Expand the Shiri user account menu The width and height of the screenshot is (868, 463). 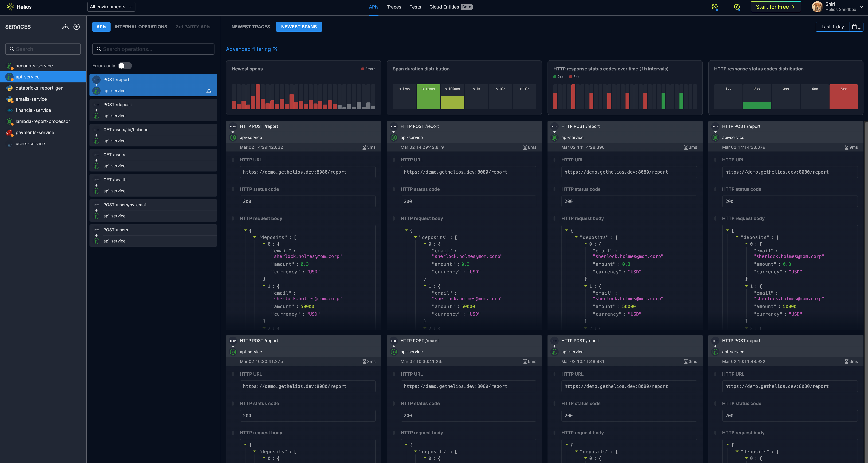point(861,7)
